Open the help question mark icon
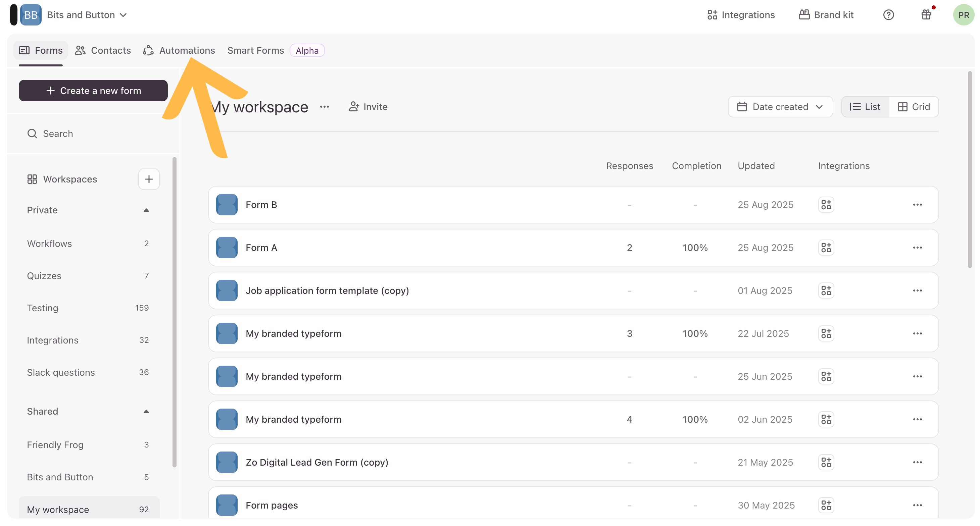980x526 pixels. tap(888, 15)
